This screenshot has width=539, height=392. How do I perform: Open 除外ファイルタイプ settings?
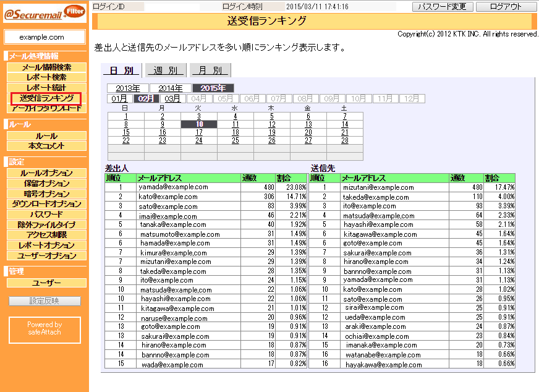pyautogui.click(x=46, y=224)
